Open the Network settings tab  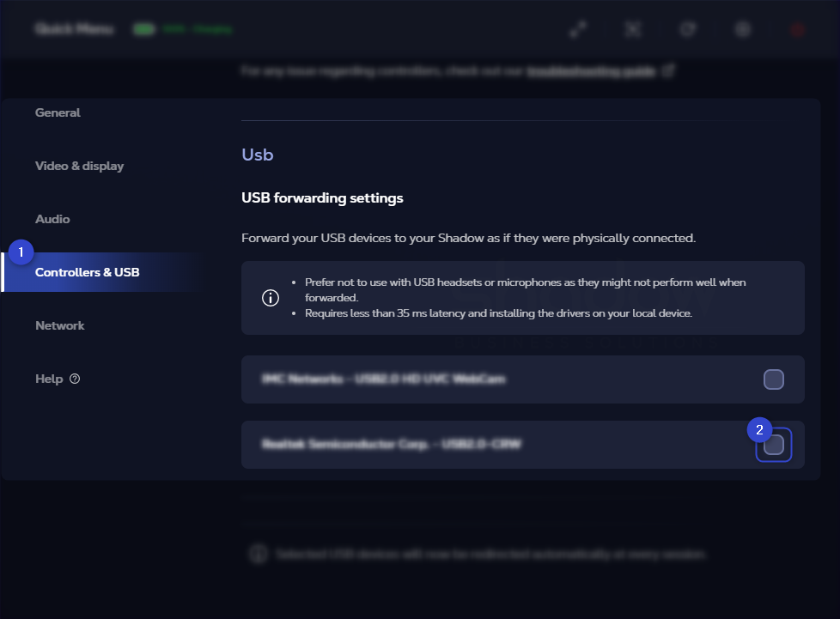pyautogui.click(x=59, y=325)
